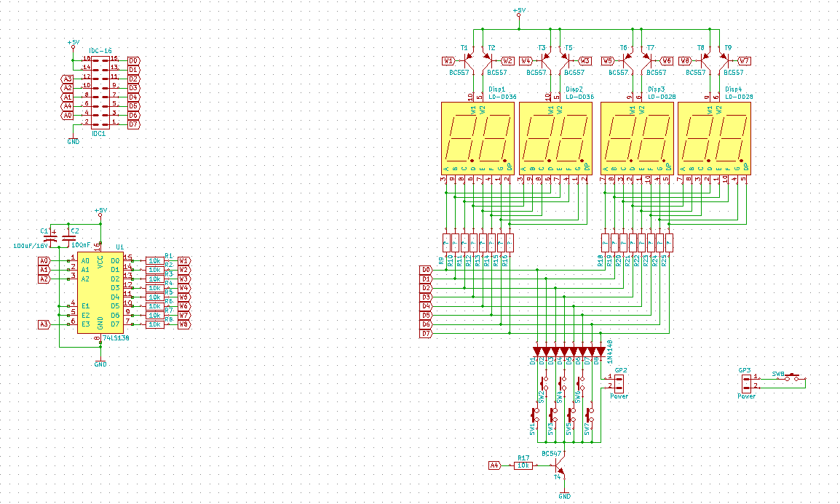Click the A3 label at U1 pin E3

pyautogui.click(x=44, y=324)
